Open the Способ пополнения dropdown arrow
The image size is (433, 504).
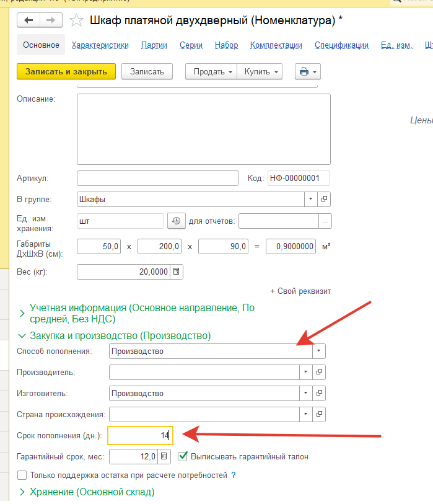click(x=318, y=351)
